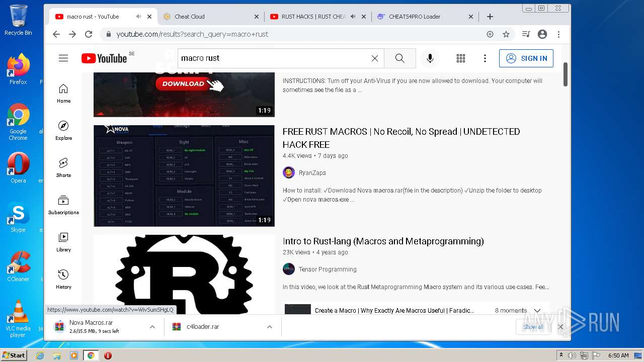Screen dimensions: 644x362
Task: Open Subscriptions in the sidebar
Action: [x=63, y=205]
